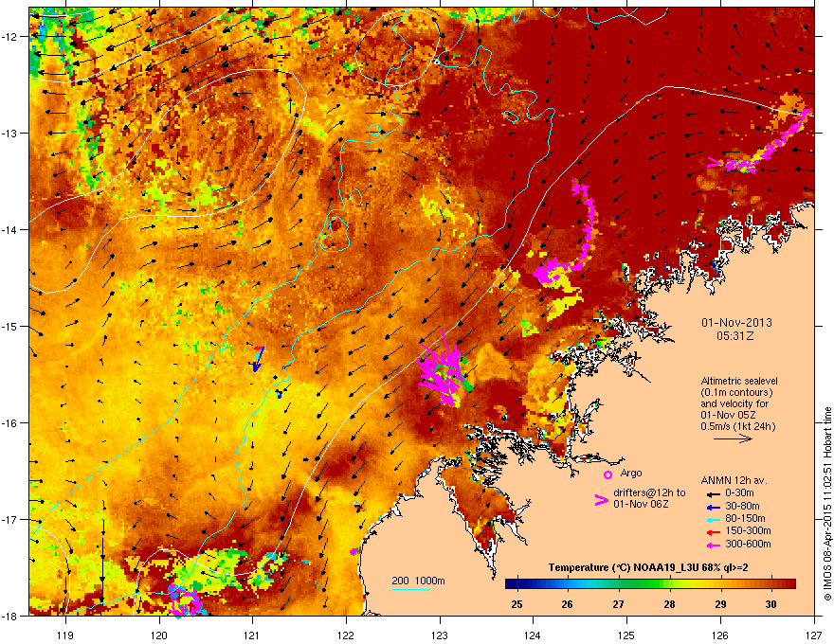Click the '0.5m/s (1kt 24h)' text
834x644 pixels.
pyautogui.click(x=738, y=427)
